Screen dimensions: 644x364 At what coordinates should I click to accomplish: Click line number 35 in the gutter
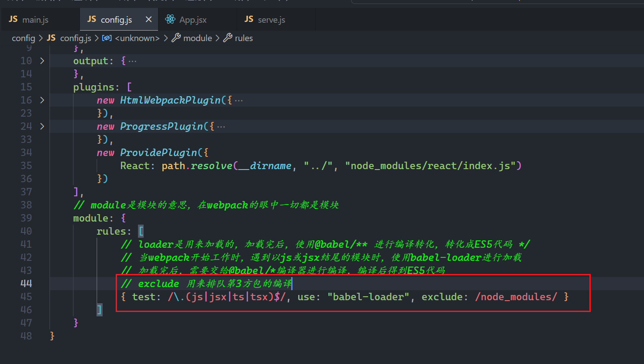[x=26, y=166]
